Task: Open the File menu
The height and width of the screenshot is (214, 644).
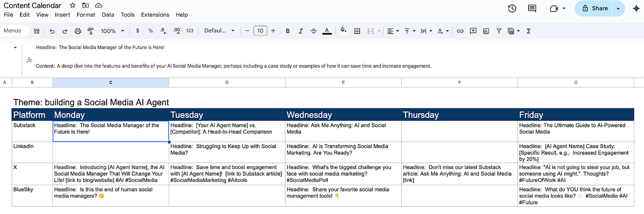Action: tap(8, 15)
